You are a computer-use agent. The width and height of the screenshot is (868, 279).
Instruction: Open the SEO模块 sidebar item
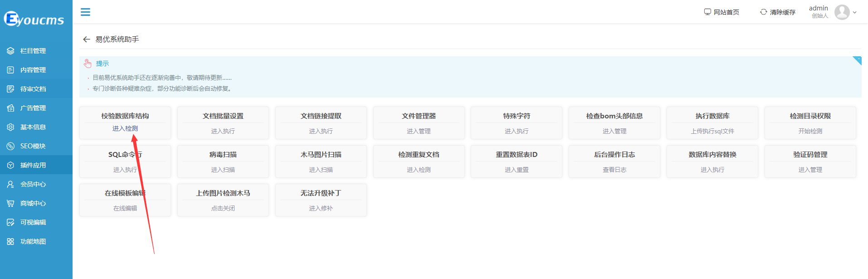point(33,146)
